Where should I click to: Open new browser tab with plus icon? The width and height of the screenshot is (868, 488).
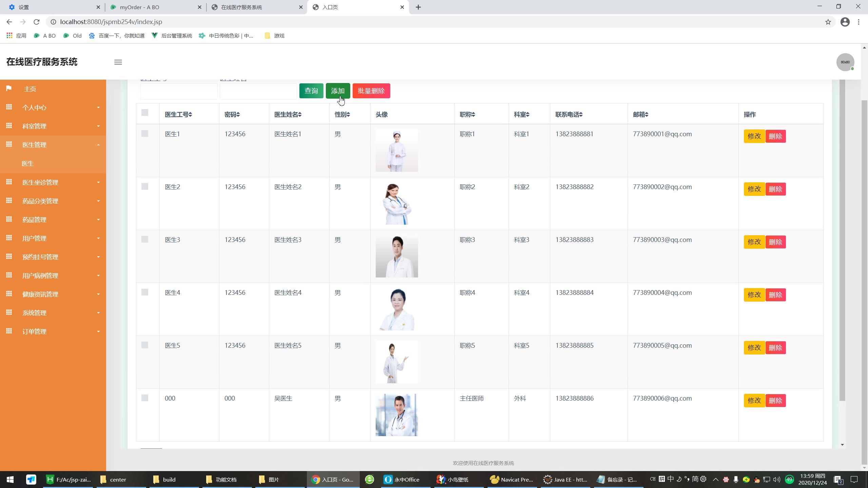(x=418, y=7)
